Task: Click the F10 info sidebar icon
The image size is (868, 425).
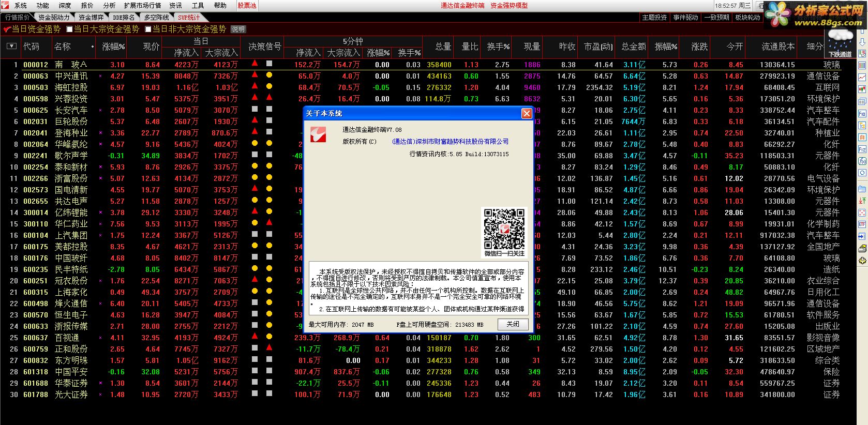Action: [862, 113]
